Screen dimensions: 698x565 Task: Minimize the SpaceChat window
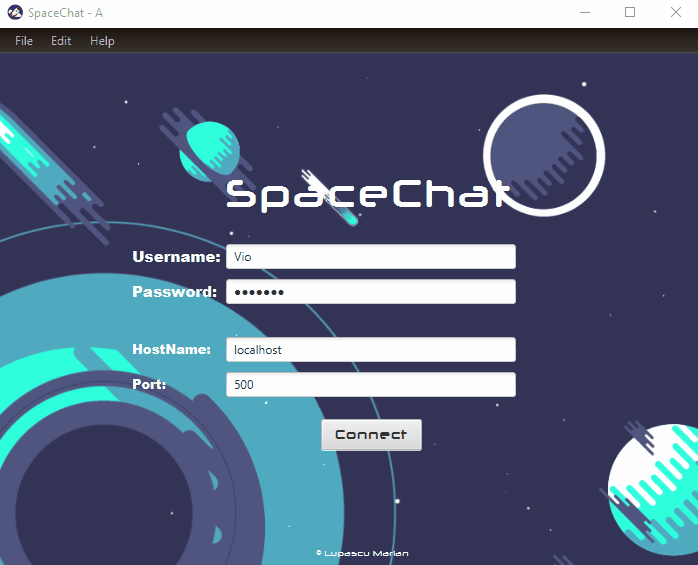click(x=585, y=12)
